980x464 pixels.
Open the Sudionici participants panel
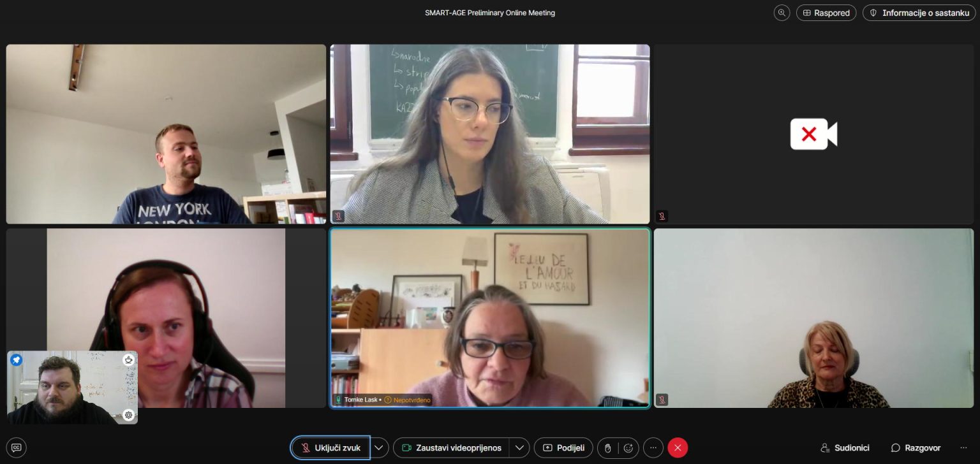tap(845, 447)
